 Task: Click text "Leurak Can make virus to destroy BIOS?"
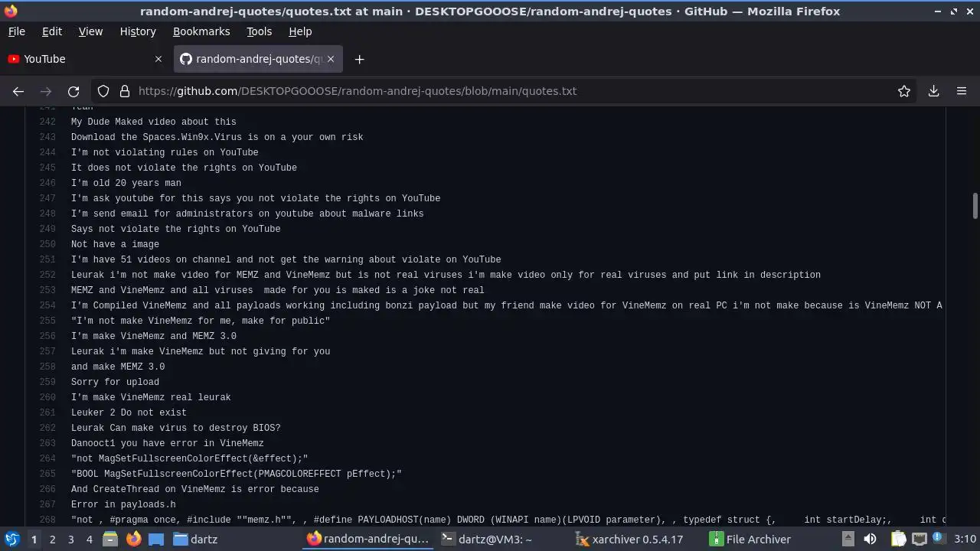coord(176,428)
